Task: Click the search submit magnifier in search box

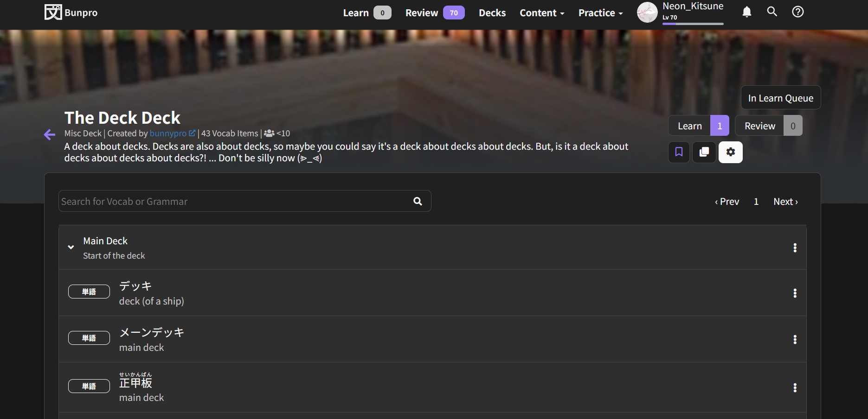Action: 418,201
